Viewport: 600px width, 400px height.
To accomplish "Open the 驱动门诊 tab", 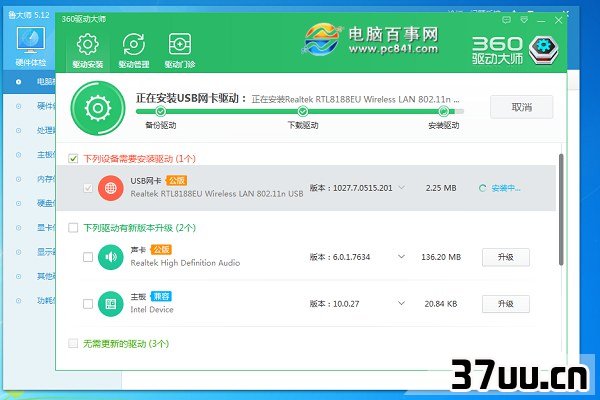I will click(180, 51).
